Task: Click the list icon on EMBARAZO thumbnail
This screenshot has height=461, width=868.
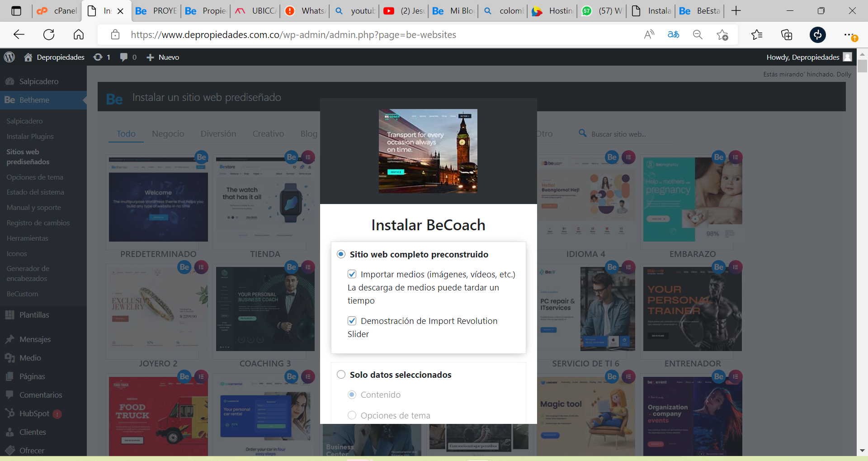Action: [x=736, y=157]
